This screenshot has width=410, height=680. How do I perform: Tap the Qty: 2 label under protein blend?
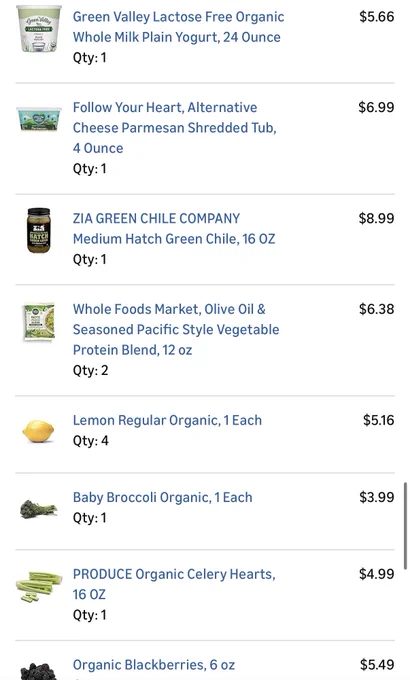(91, 370)
